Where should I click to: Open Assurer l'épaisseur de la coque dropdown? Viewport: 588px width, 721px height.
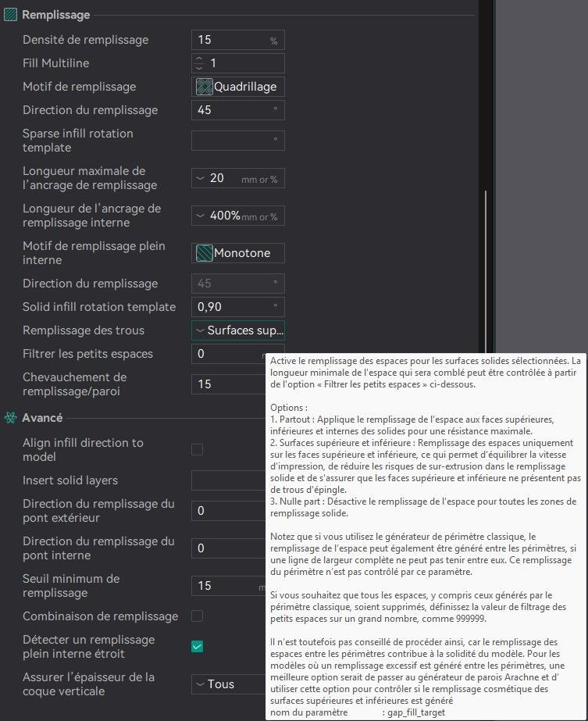pos(229,684)
